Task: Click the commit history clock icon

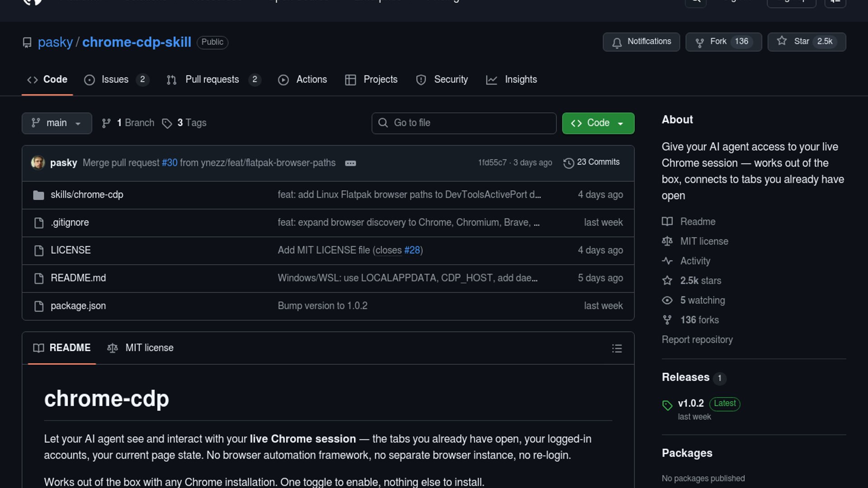Action: coord(568,163)
